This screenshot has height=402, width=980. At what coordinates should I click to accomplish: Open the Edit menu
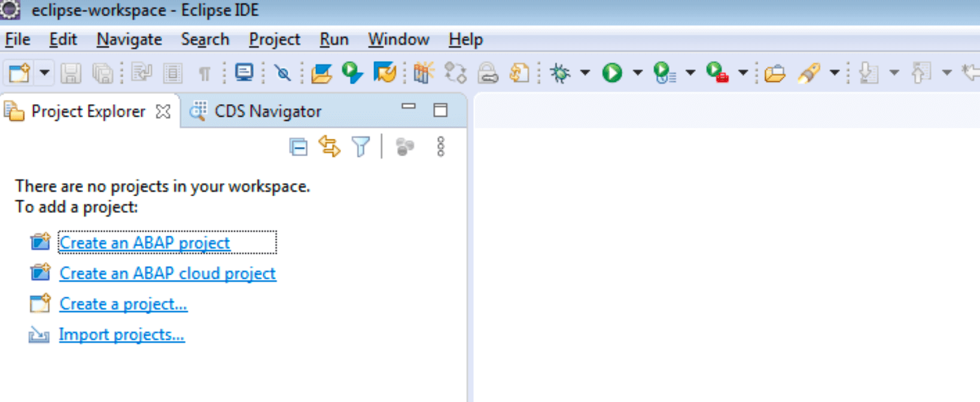pyautogui.click(x=63, y=39)
